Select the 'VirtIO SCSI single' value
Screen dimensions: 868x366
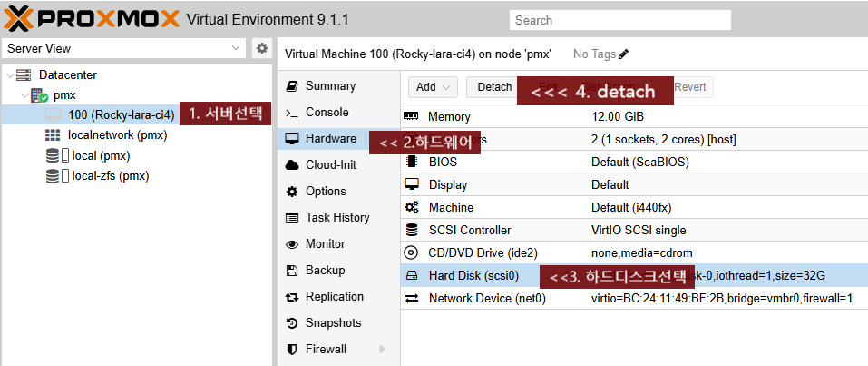tap(639, 230)
